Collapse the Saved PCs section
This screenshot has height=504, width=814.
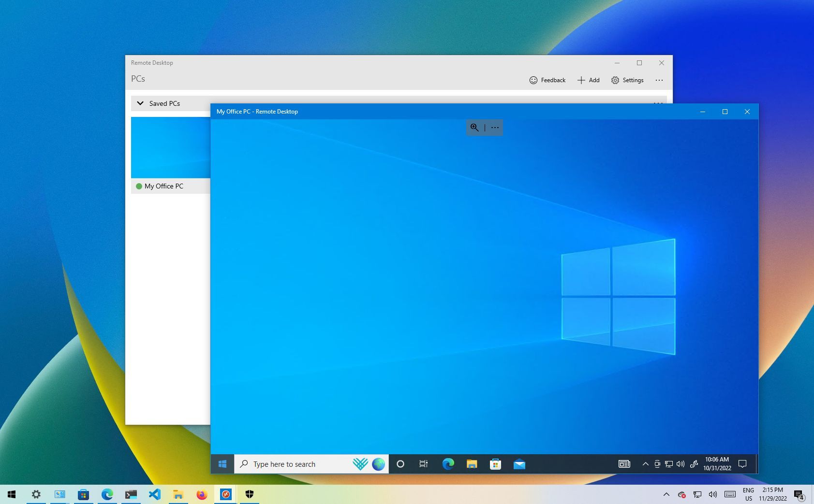tap(140, 103)
